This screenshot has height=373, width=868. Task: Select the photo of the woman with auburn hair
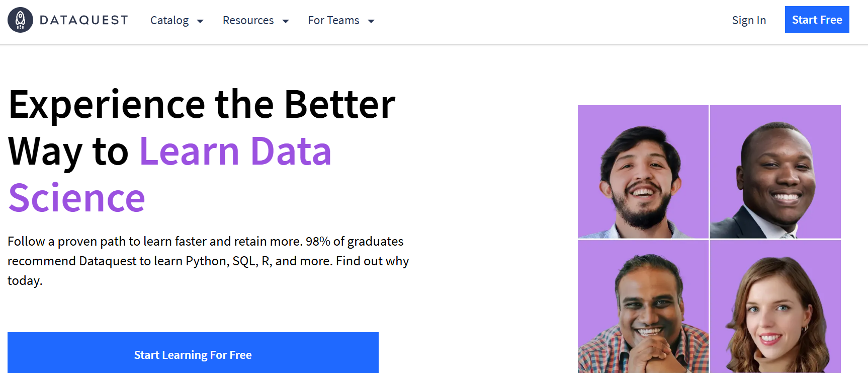tap(775, 306)
